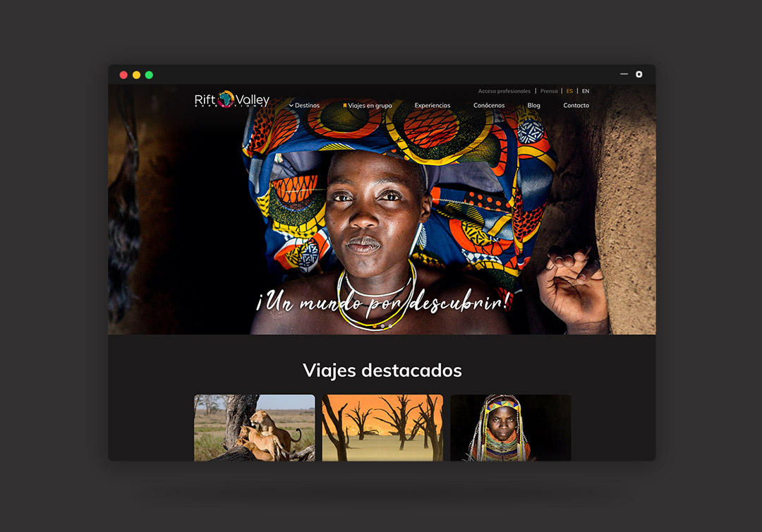
Task: Open the lions on tree trip thumbnail
Action: (254, 428)
